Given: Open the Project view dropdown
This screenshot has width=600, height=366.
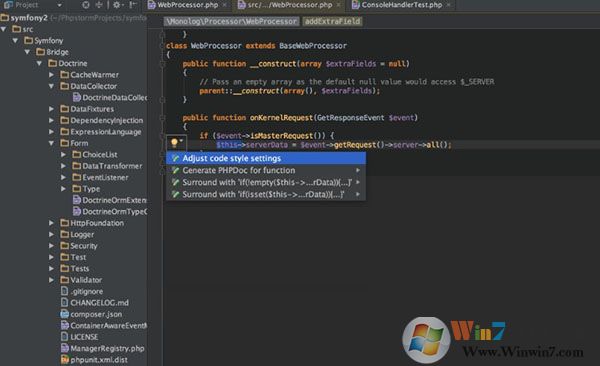Looking at the screenshot, I should 59,5.
